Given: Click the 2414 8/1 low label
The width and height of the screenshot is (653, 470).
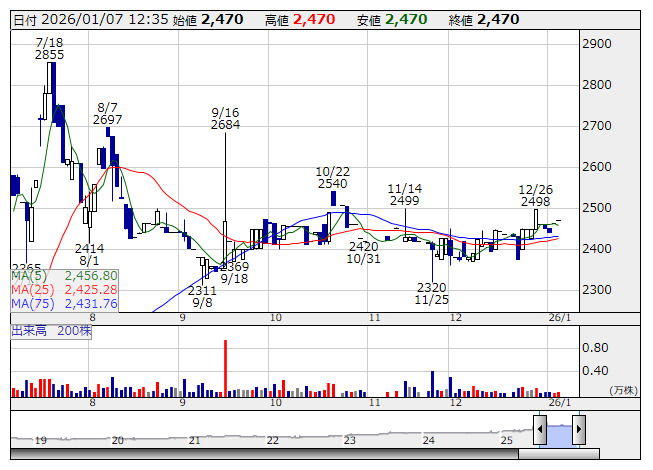Looking at the screenshot, I should point(89,255).
